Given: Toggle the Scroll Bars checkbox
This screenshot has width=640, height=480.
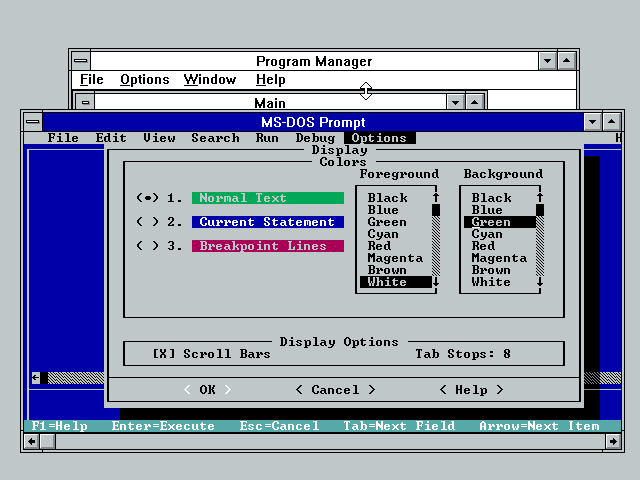Looking at the screenshot, I should (x=164, y=353).
